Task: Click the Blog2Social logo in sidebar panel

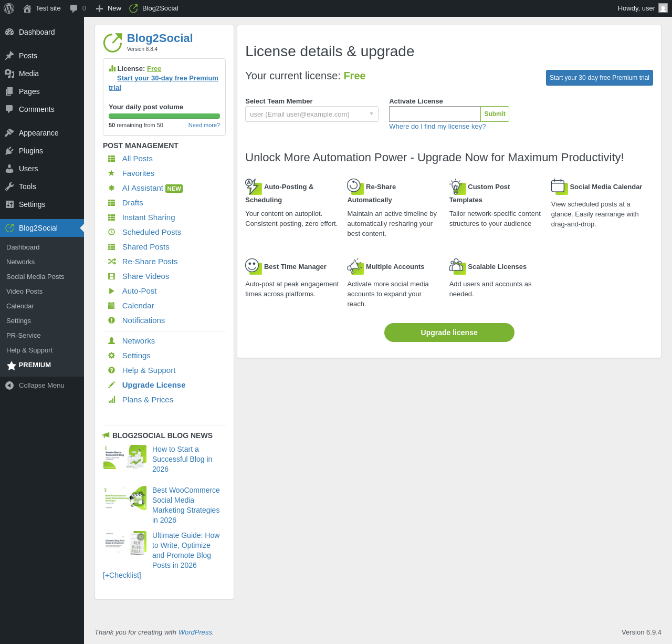Action: (113, 43)
